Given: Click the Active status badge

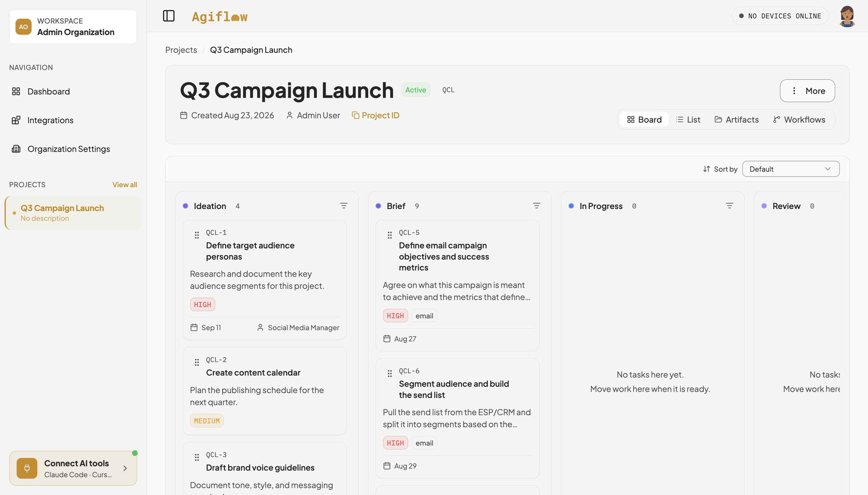Looking at the screenshot, I should pyautogui.click(x=415, y=90).
